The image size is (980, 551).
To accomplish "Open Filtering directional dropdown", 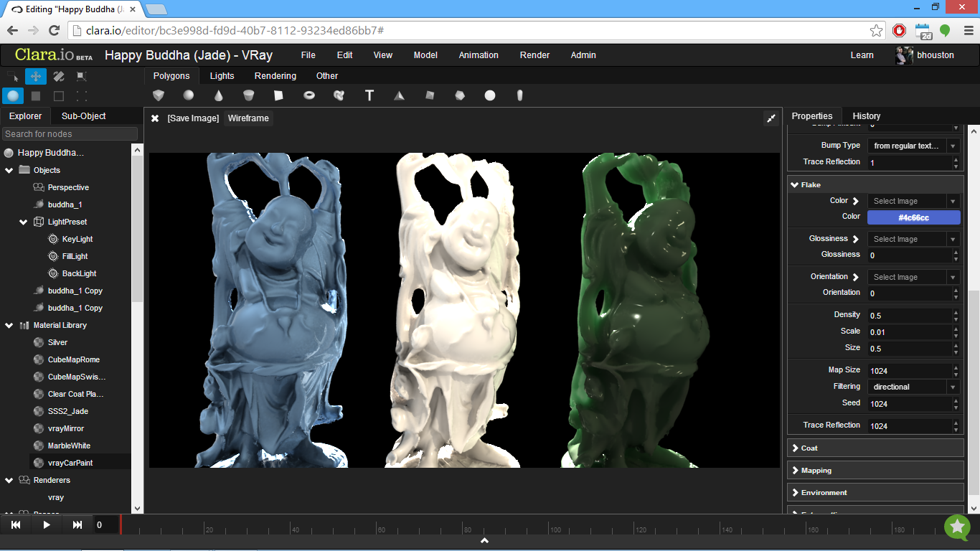I will [x=913, y=387].
